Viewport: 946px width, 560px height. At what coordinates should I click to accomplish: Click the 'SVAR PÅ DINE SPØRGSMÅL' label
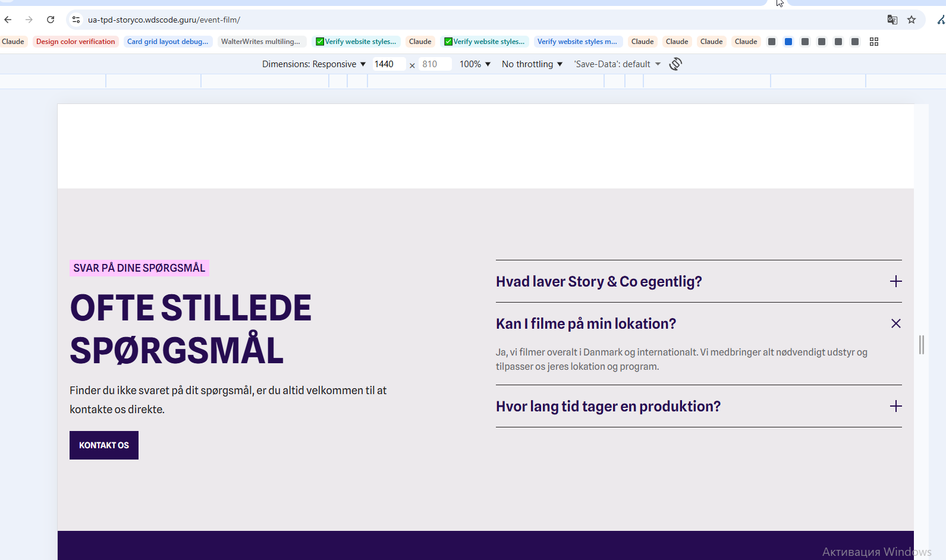pos(139,268)
